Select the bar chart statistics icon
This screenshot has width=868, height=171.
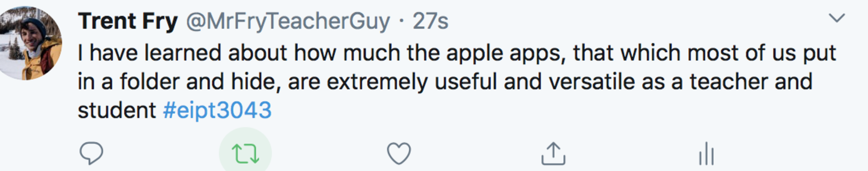[707, 153]
